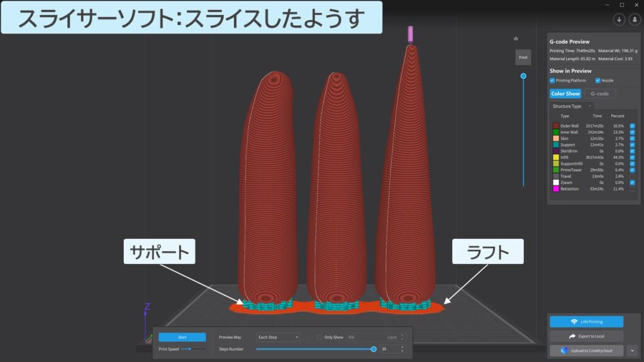Enable the Travel visibility checkbox

click(632, 176)
